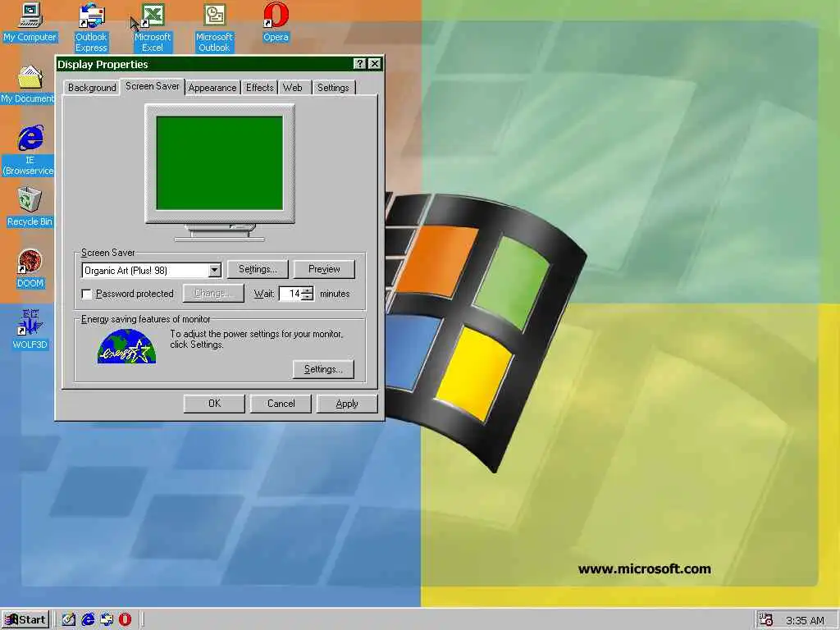The image size is (840, 630).
Task: Select the Opera desktop shortcut
Action: [x=276, y=22]
